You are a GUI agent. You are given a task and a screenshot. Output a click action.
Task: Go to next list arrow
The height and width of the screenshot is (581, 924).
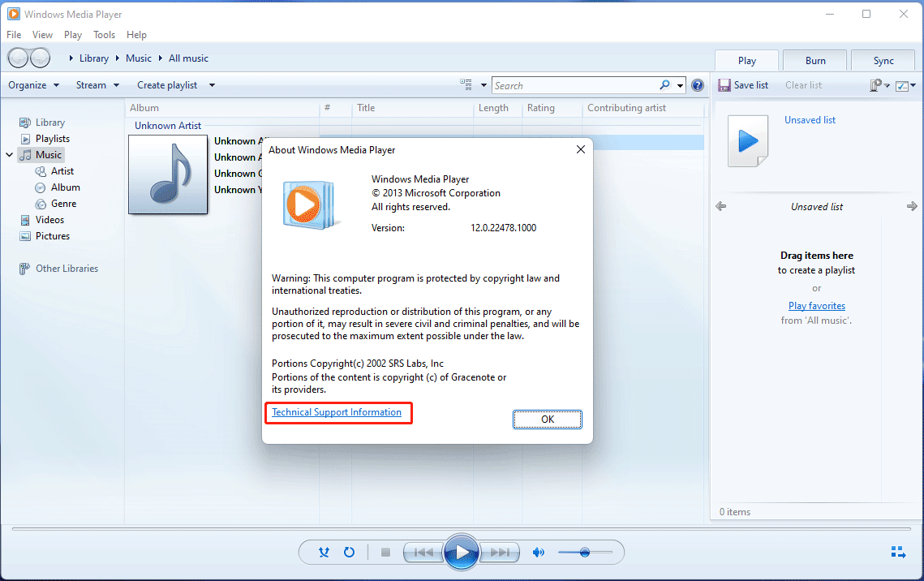click(912, 206)
